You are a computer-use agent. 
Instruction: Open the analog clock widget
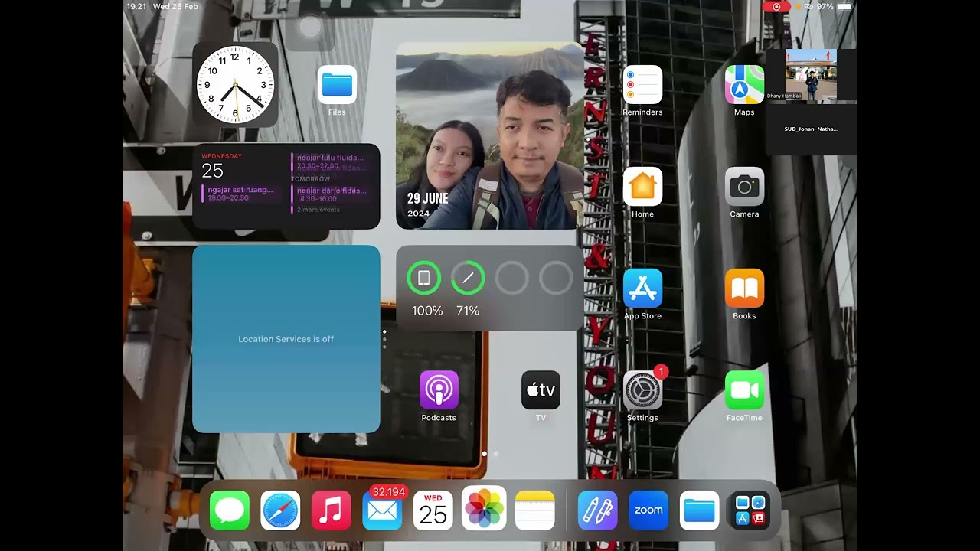[235, 84]
